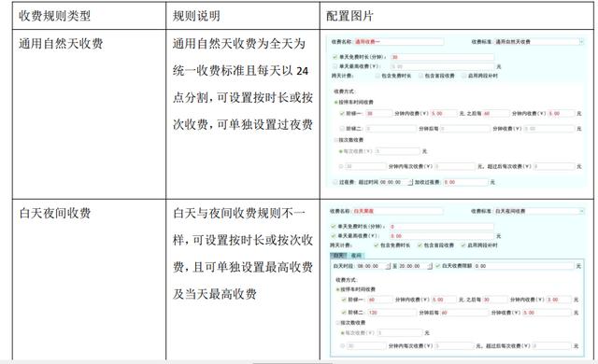The width and height of the screenshot is (598, 364).
Task: Enable 包含首段收费 checkbox in 通用自然天收费 form
Action: coord(421,76)
